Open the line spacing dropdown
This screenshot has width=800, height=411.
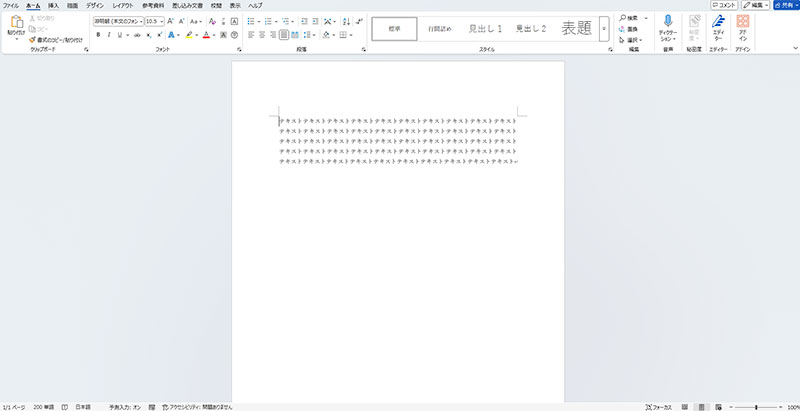click(312, 35)
